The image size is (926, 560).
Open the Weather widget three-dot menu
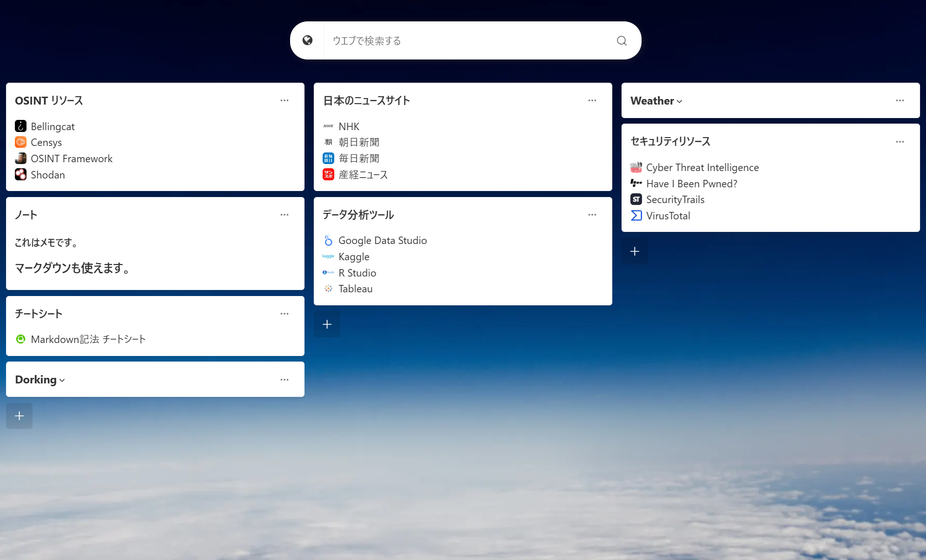click(900, 100)
